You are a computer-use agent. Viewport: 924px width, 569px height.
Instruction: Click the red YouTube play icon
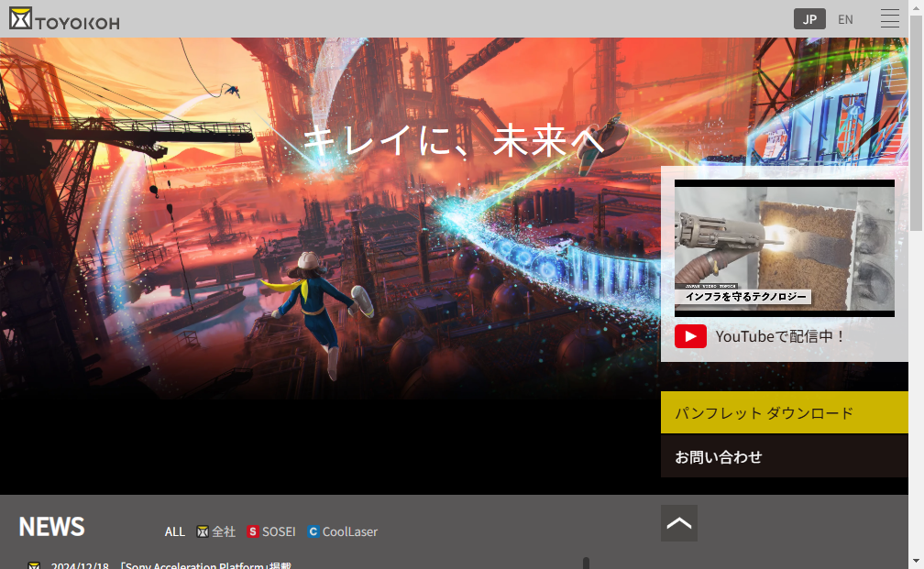[690, 336]
